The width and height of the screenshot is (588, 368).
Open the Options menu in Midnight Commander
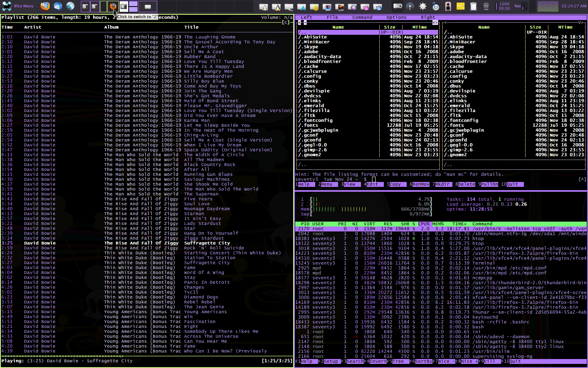click(396, 18)
